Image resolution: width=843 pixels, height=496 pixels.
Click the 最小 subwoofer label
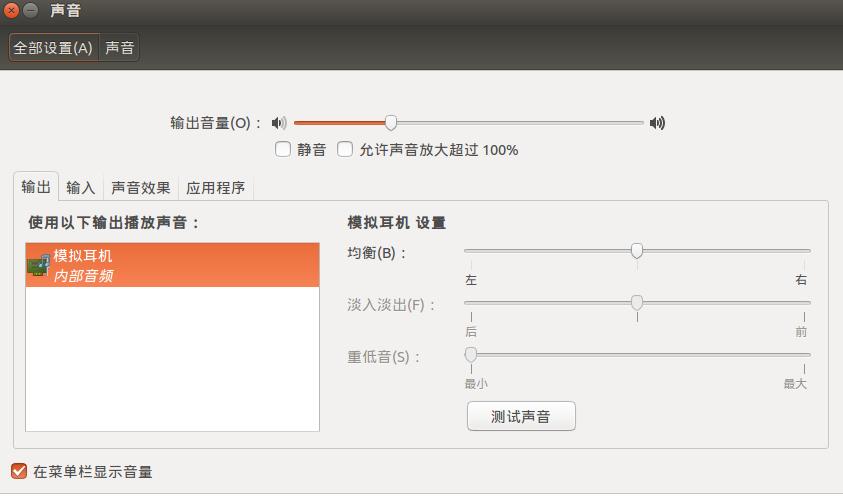[476, 384]
